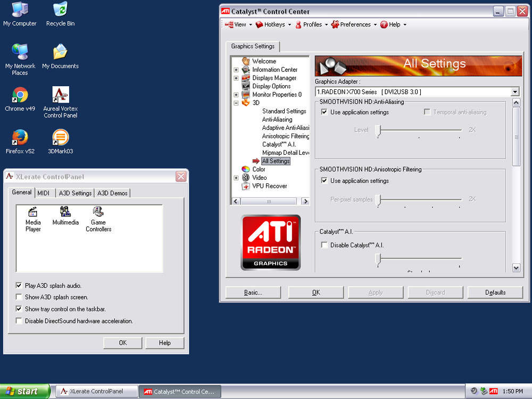
Task: Open the Help menu in Catalyst
Action: [x=393, y=24]
